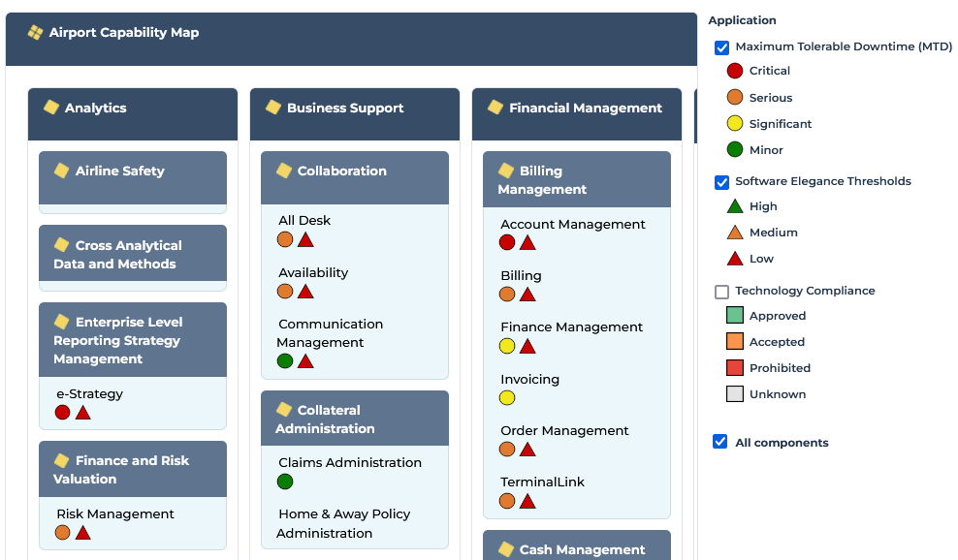958x560 pixels.
Task: Collapse the Billing Management section header
Action: 576,180
